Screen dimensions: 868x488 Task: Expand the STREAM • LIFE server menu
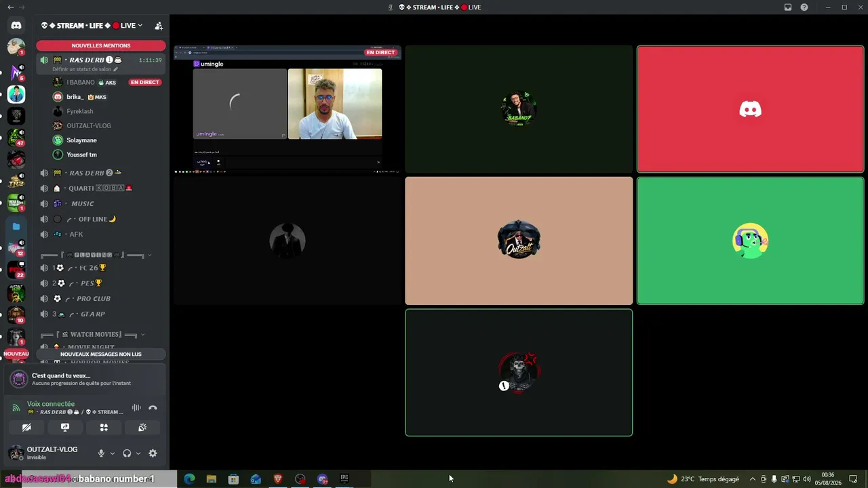pyautogui.click(x=92, y=26)
